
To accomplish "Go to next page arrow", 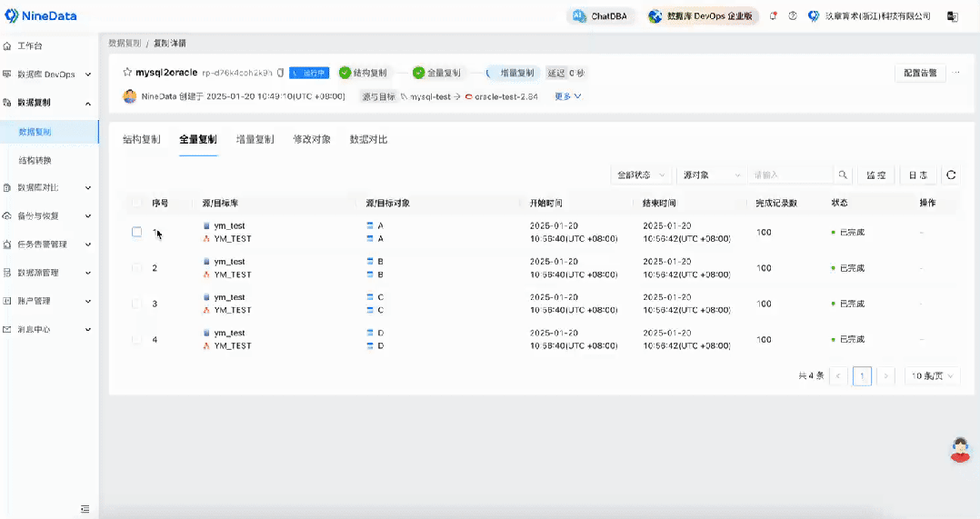I will click(885, 376).
